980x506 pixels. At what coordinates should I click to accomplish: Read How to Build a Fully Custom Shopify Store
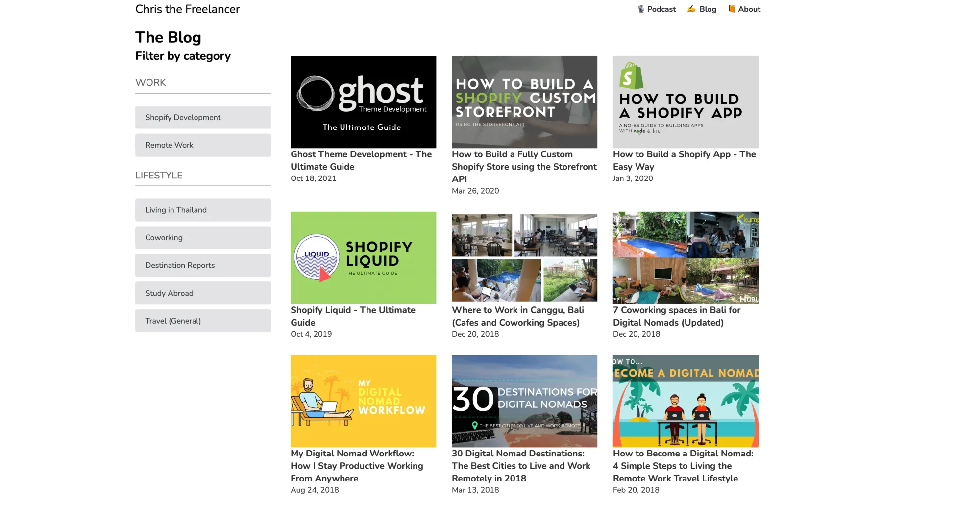click(x=524, y=167)
